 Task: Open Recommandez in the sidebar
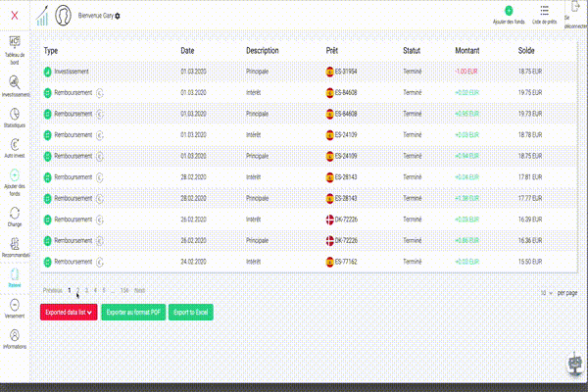click(x=14, y=243)
